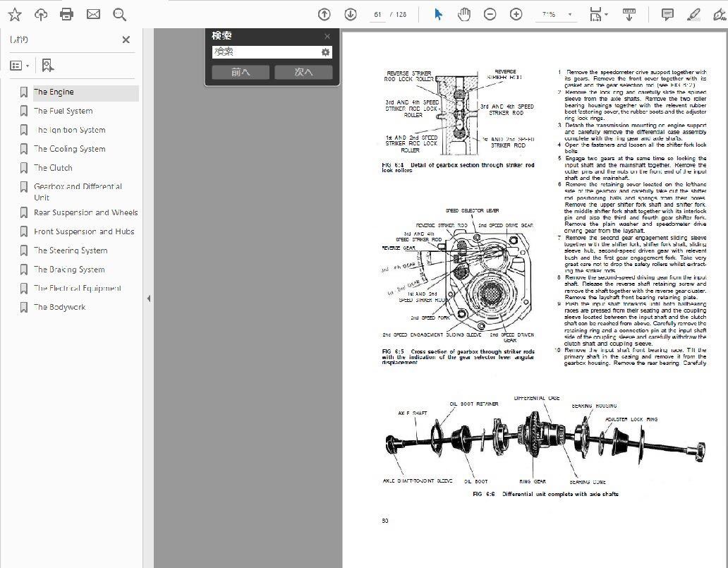The width and height of the screenshot is (728, 568).
Task: Open bookmarks panel options list dropdown
Action: click(x=20, y=66)
